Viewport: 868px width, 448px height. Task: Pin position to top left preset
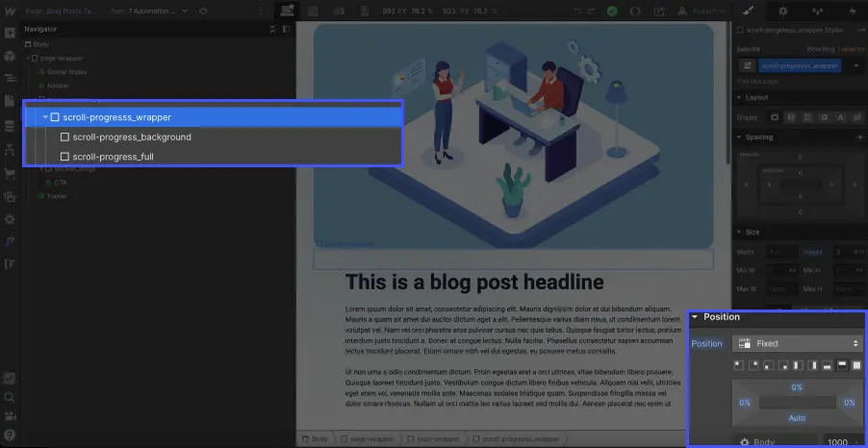click(x=738, y=365)
